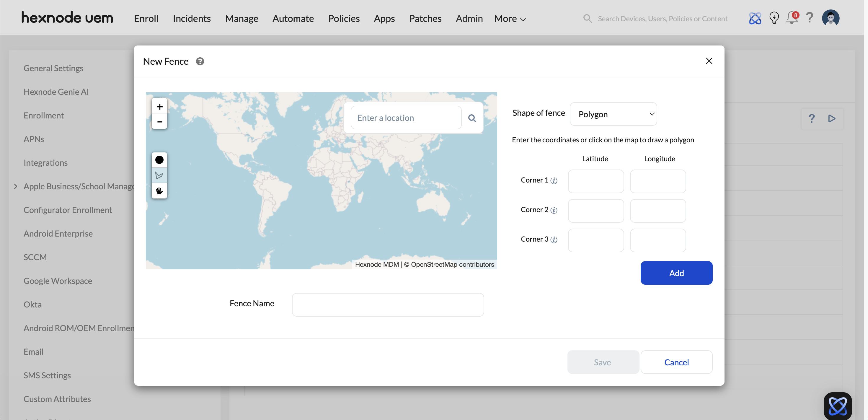Expand Apple Business/School Manager section
Image resolution: width=868 pixels, height=420 pixels.
(15, 186)
